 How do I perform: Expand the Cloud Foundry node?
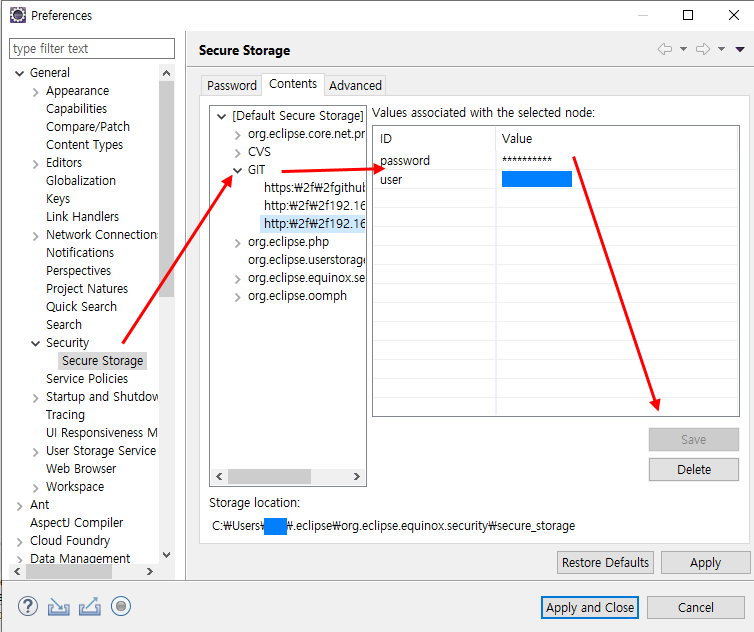click(19, 542)
